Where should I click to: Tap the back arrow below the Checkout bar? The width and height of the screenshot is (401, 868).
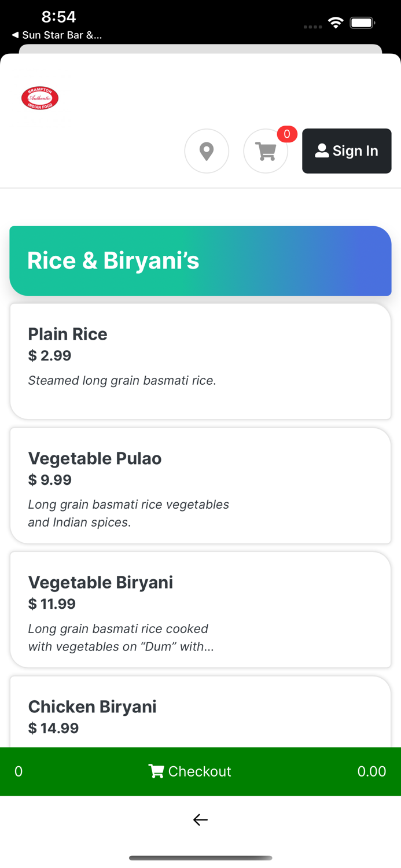click(200, 819)
